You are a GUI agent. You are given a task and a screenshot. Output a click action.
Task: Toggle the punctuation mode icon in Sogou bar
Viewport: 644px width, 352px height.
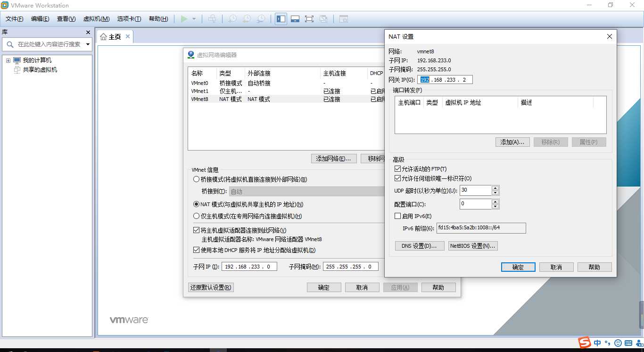608,343
